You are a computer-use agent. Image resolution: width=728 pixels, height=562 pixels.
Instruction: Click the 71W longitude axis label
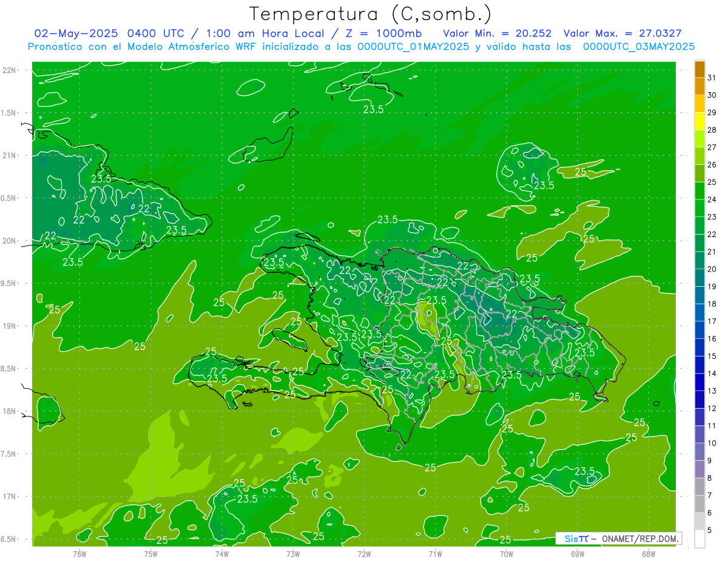coord(435,554)
